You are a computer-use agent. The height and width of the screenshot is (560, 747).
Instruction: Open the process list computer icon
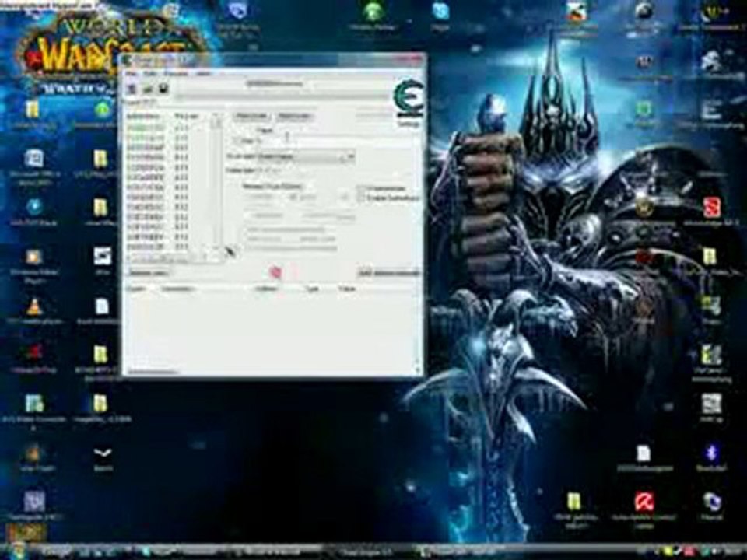[132, 89]
